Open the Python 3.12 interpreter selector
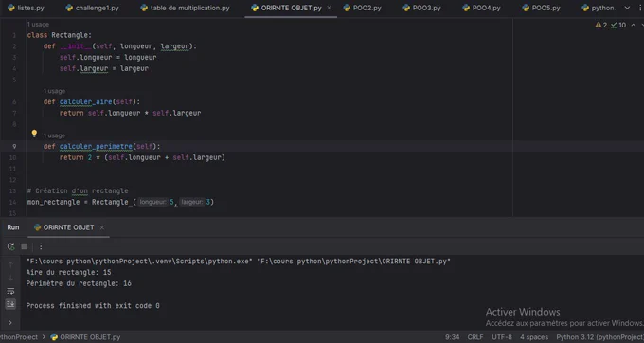The image size is (644, 343). click(x=599, y=337)
